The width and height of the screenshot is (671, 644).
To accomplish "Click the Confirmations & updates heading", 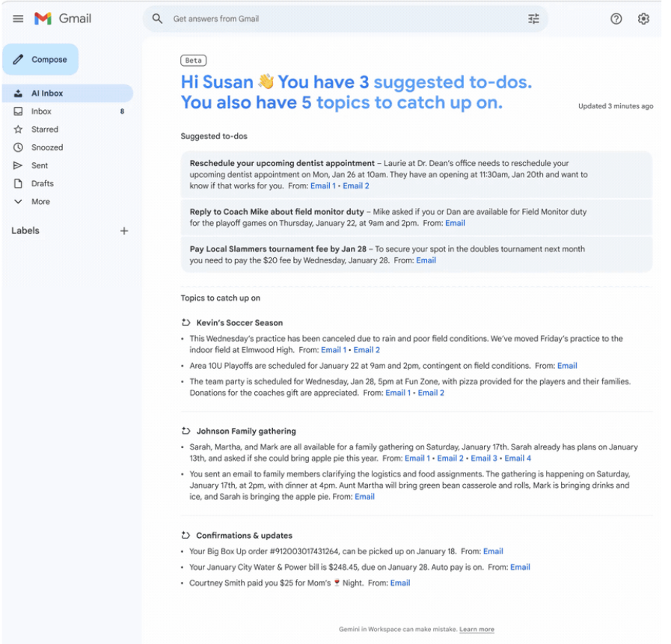I will pyautogui.click(x=245, y=536).
